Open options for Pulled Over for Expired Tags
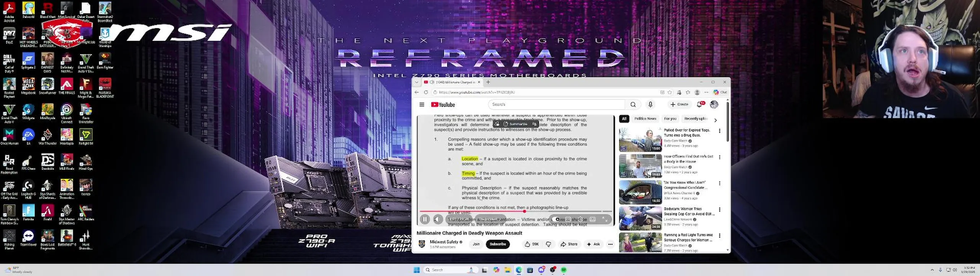 pyautogui.click(x=720, y=131)
